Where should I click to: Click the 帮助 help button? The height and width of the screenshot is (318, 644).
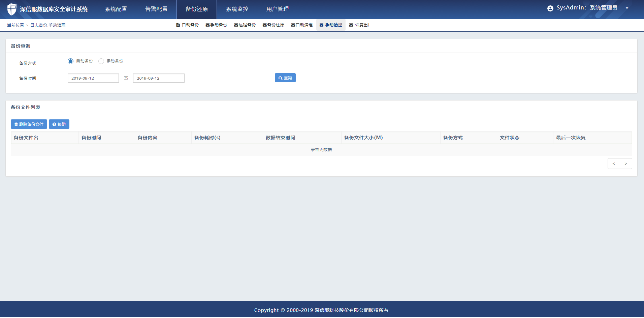(59, 124)
